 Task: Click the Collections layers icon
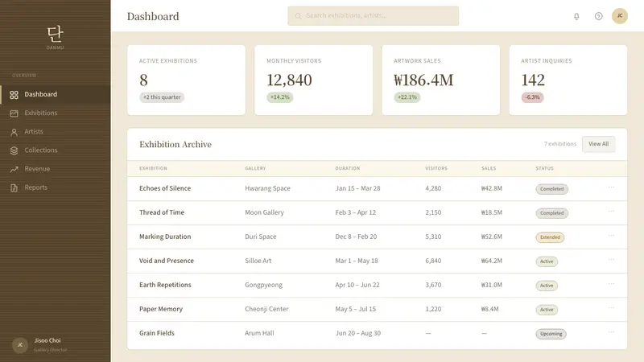(x=14, y=150)
